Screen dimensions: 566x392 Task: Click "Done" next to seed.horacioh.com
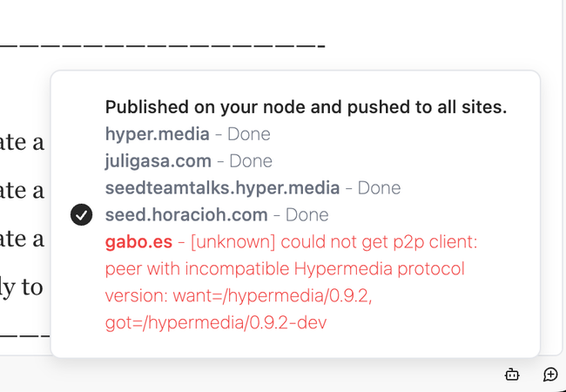pos(307,214)
